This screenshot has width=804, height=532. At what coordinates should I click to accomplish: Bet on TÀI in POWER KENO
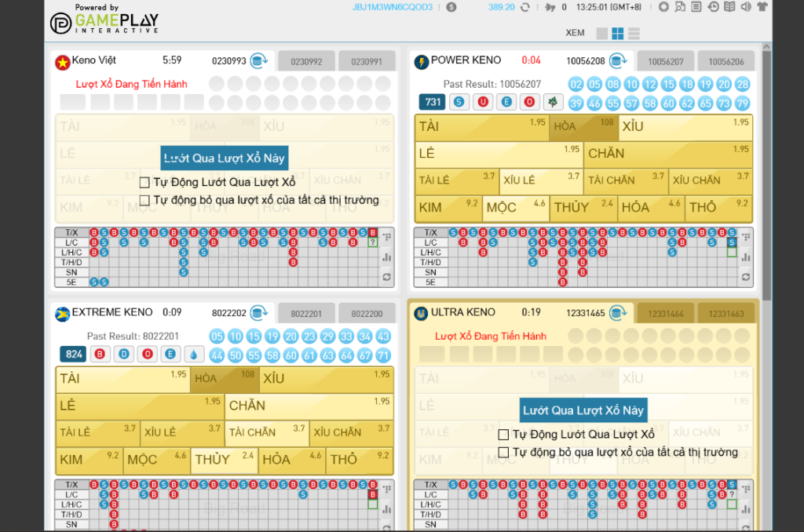click(481, 128)
